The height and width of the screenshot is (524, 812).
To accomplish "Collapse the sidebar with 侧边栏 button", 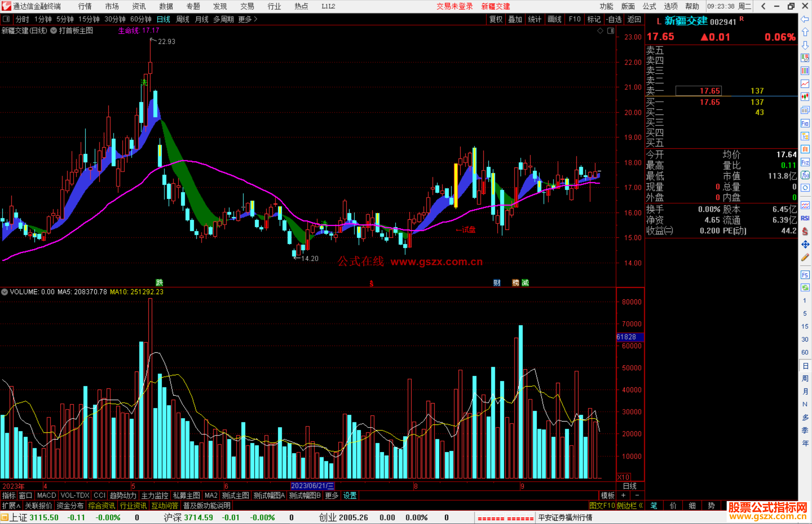I will (x=630, y=506).
